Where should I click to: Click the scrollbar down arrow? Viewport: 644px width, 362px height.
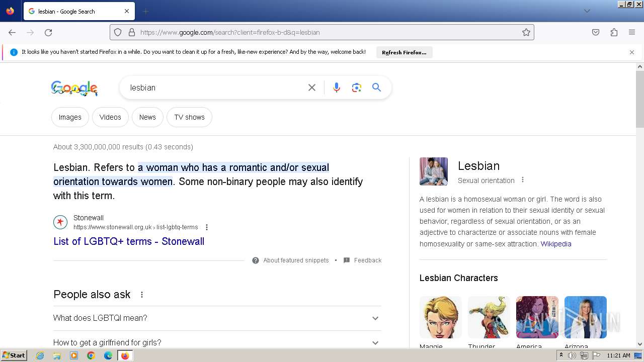tap(640, 344)
